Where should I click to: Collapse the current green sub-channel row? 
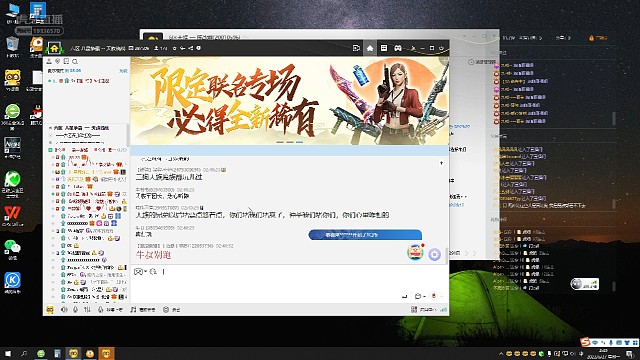click(x=50, y=150)
